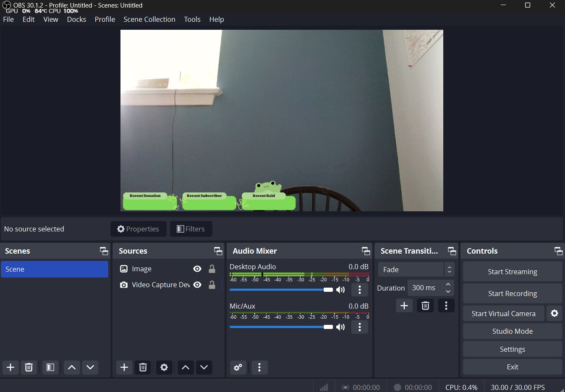Screen dimensions: 565x392
Task: Delete the current scene transition via trash icon
Action: (x=425, y=305)
